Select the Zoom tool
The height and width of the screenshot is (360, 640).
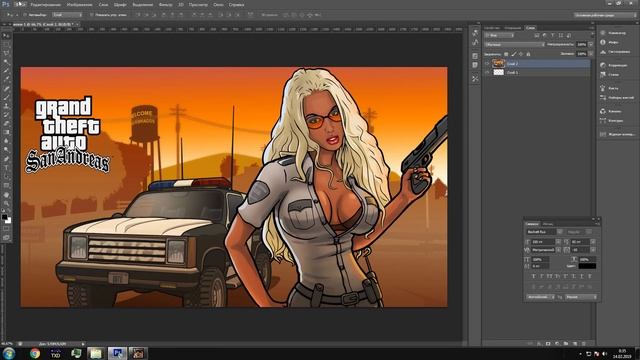click(x=6, y=203)
